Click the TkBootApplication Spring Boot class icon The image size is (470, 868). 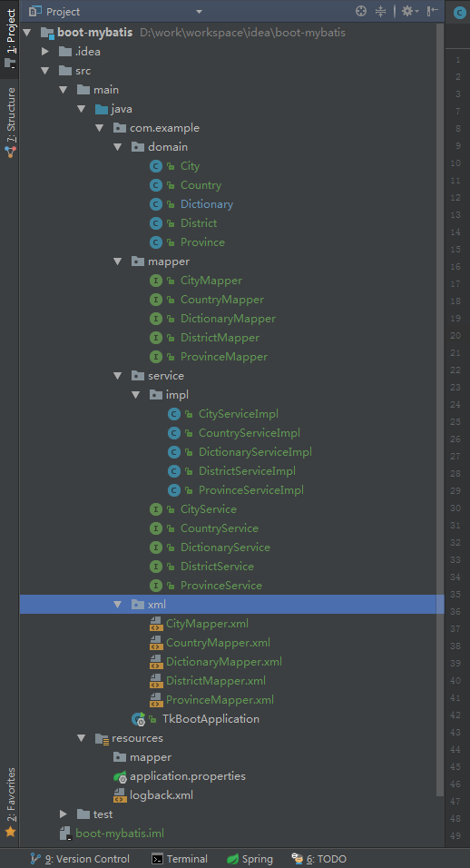138,719
